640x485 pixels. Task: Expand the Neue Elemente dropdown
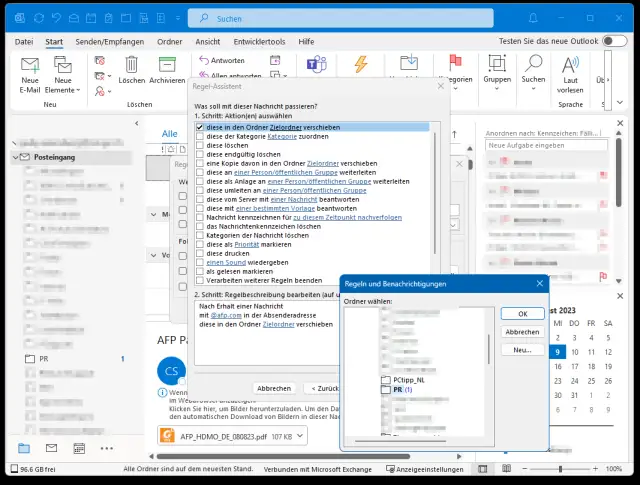[x=64, y=90]
